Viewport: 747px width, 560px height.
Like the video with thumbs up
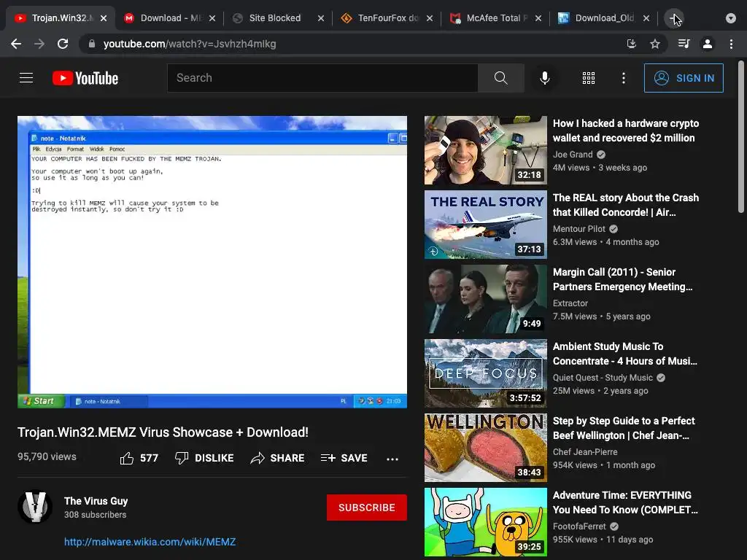pyautogui.click(x=139, y=458)
